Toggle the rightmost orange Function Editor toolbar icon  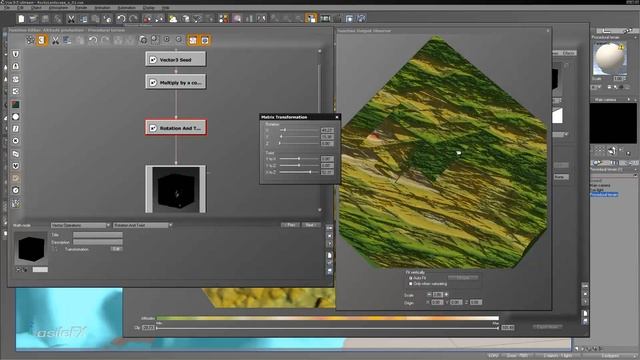click(205, 40)
